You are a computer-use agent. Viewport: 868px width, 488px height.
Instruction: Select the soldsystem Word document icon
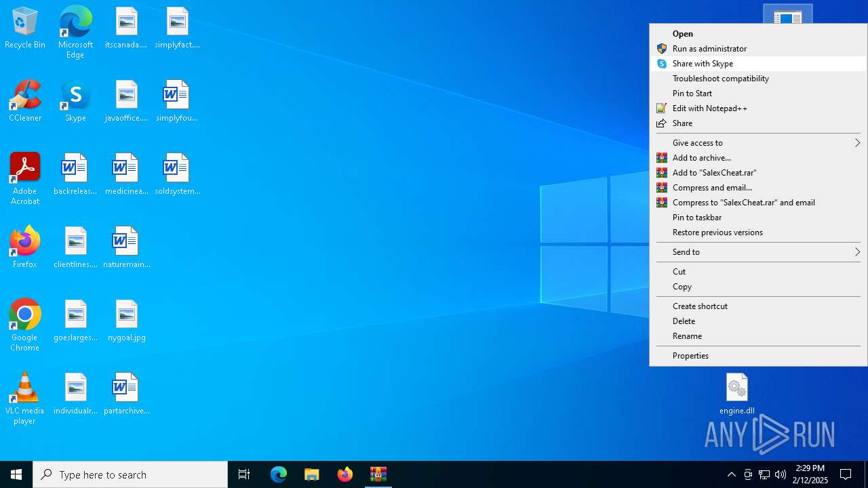pos(177,174)
